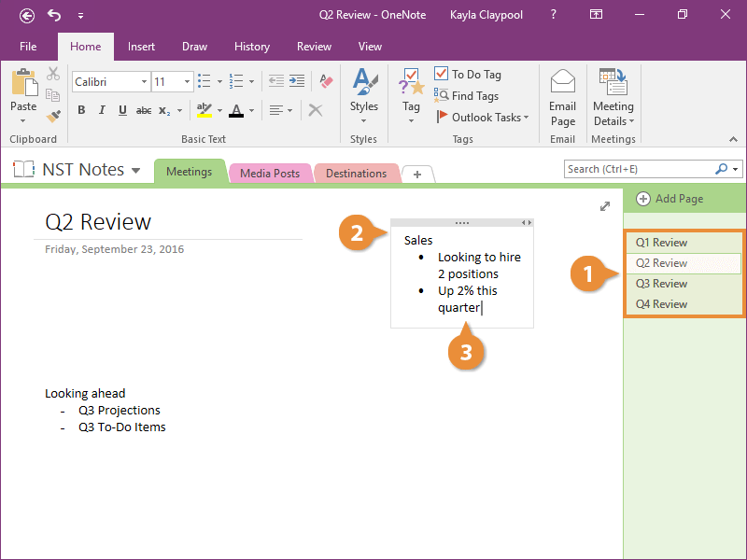This screenshot has height=560, width=747.
Task: Toggle italic formatting
Action: click(101, 110)
